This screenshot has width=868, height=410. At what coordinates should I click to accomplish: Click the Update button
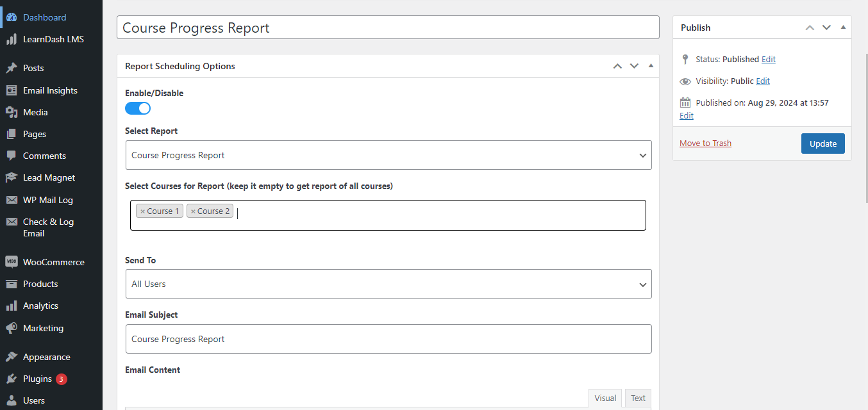[x=822, y=143]
